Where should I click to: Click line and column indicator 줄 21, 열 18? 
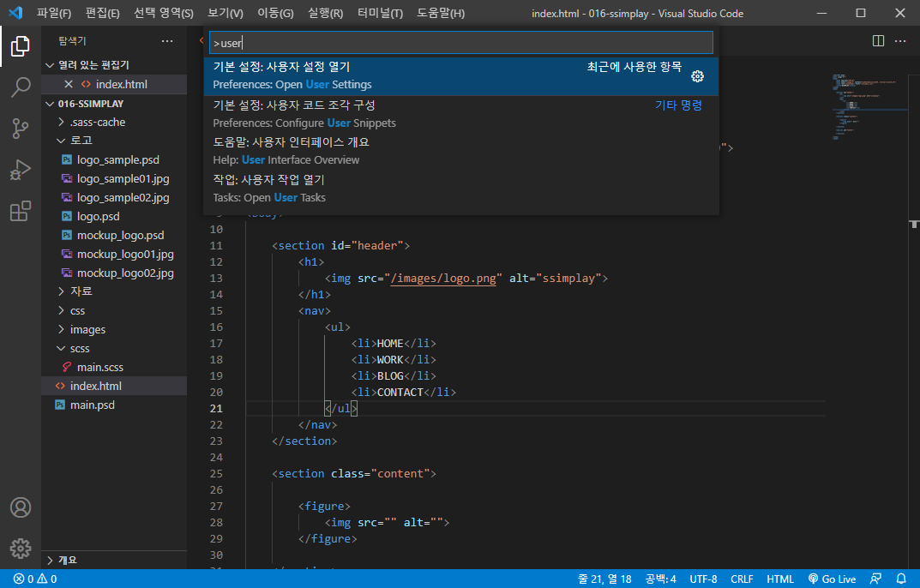[604, 579]
